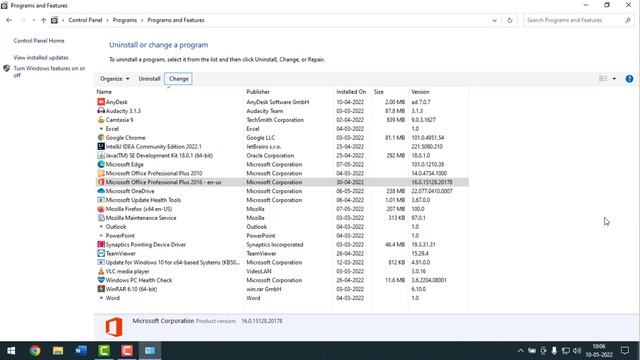The image size is (640, 360).
Task: Select the Office Professional Plus 2010 icon
Action: pyautogui.click(x=101, y=173)
